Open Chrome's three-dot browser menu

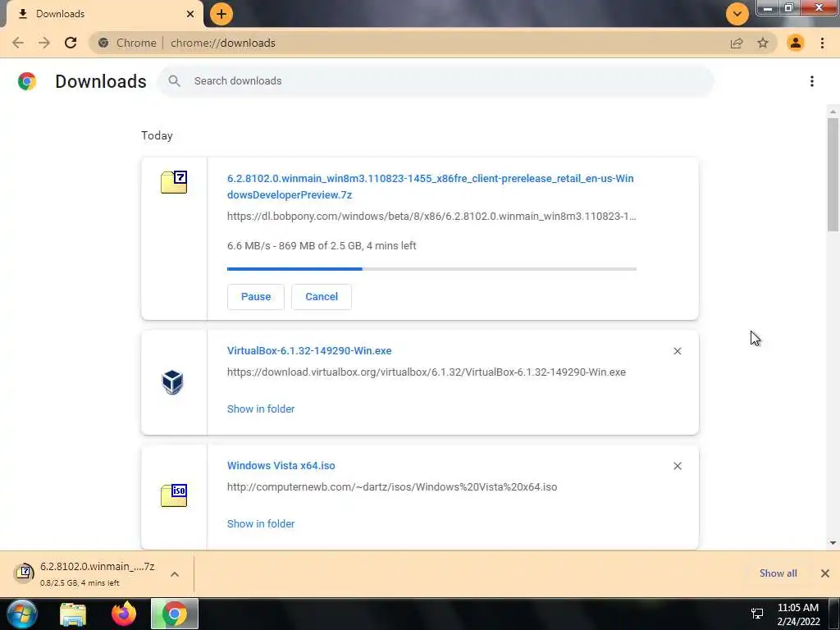click(822, 43)
